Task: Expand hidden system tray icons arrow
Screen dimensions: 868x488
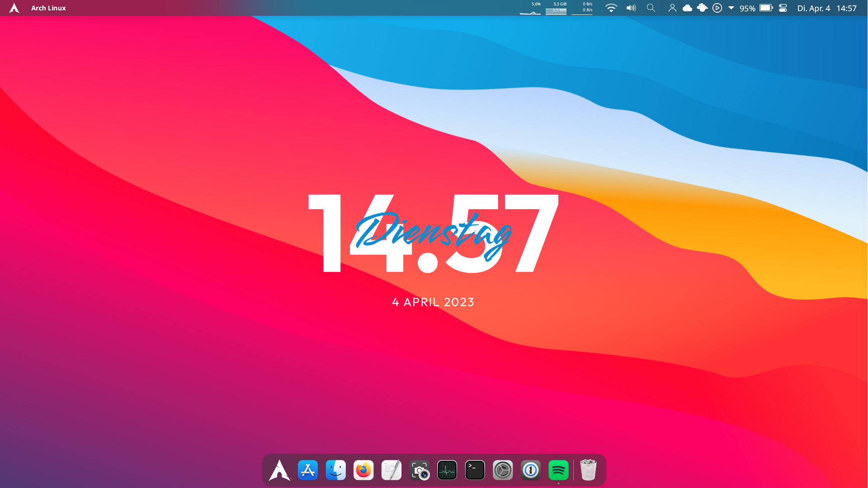Action: 731,8
